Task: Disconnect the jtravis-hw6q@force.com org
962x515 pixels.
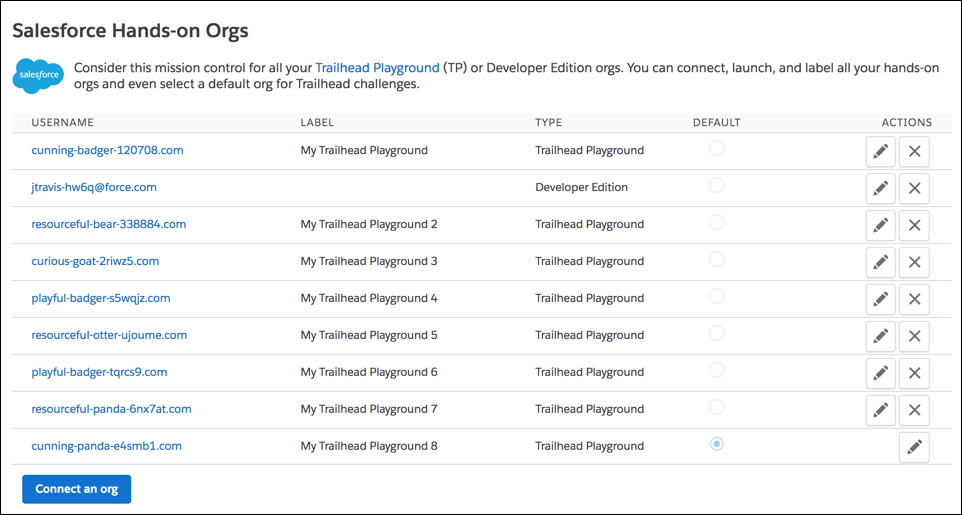Action: click(x=914, y=188)
